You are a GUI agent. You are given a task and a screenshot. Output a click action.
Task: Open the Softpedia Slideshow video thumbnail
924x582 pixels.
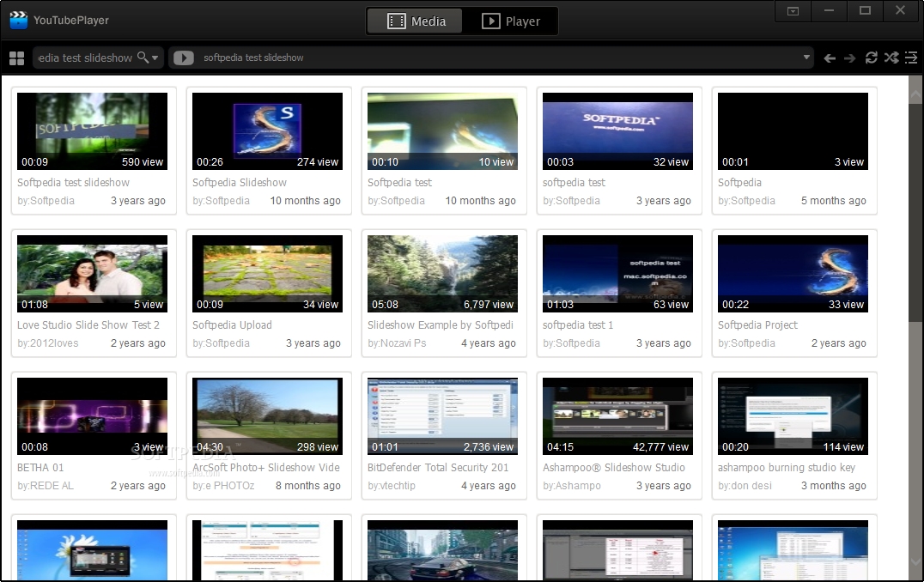click(267, 130)
